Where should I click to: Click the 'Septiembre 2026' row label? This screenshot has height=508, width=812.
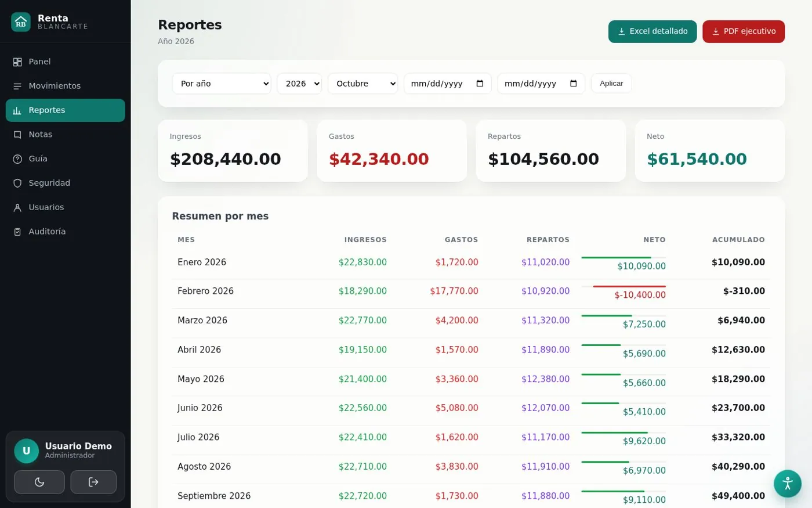tap(214, 496)
